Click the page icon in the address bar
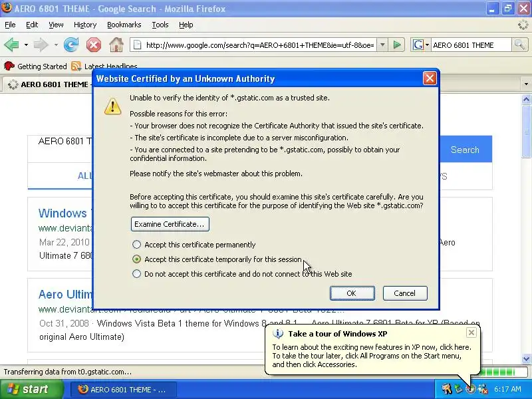This screenshot has width=532, height=399. [x=137, y=45]
